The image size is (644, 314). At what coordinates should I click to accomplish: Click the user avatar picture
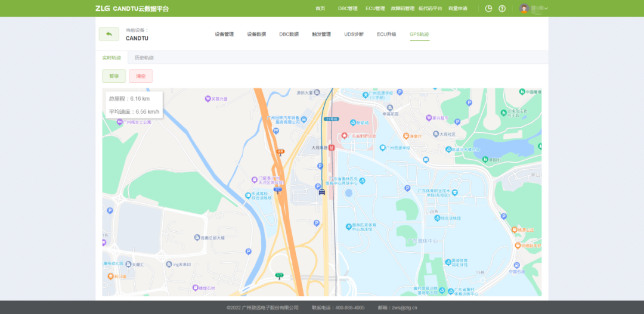pyautogui.click(x=524, y=8)
